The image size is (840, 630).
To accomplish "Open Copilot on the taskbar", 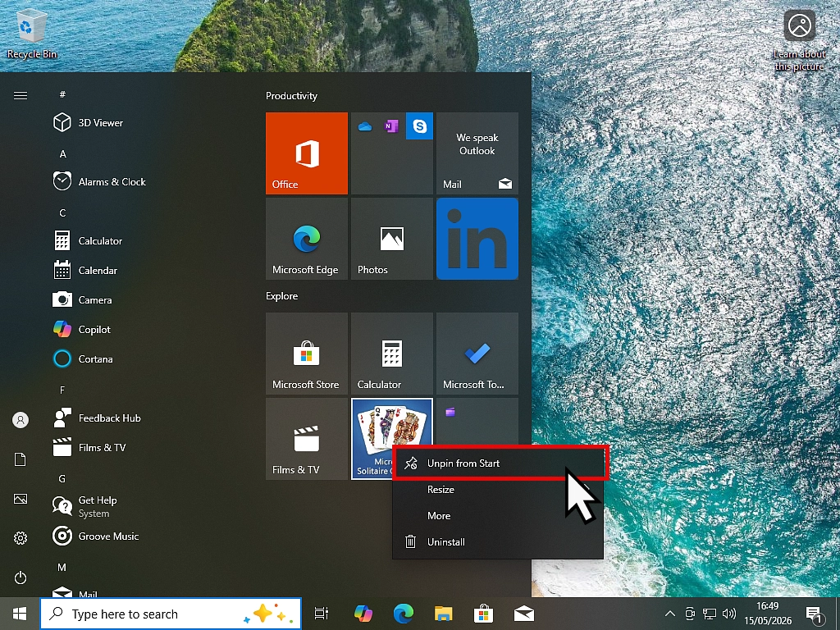I will [x=363, y=614].
